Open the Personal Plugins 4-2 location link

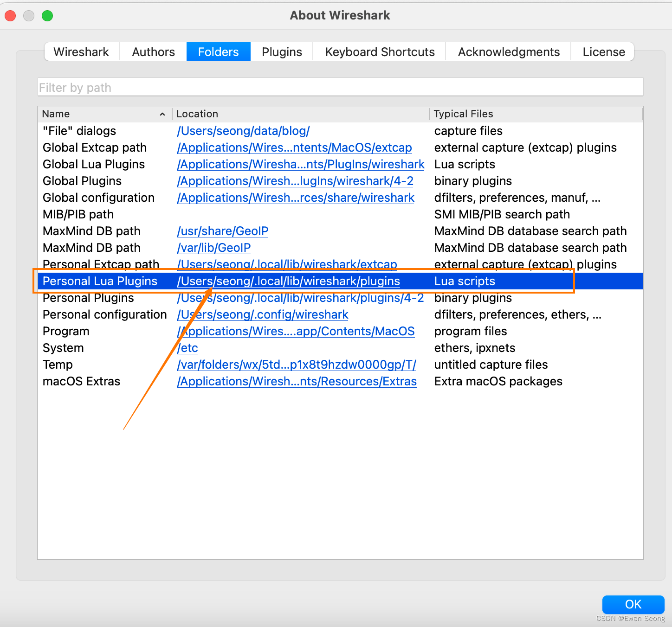(300, 298)
